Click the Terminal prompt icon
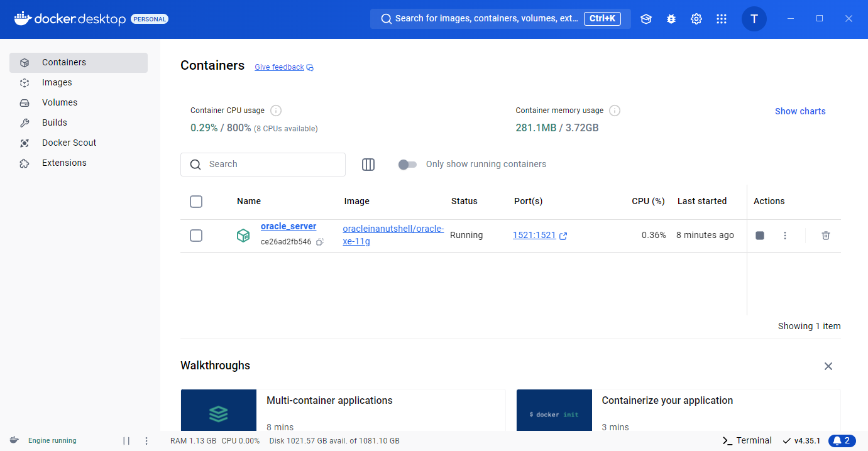This screenshot has height=451, width=868. point(727,440)
